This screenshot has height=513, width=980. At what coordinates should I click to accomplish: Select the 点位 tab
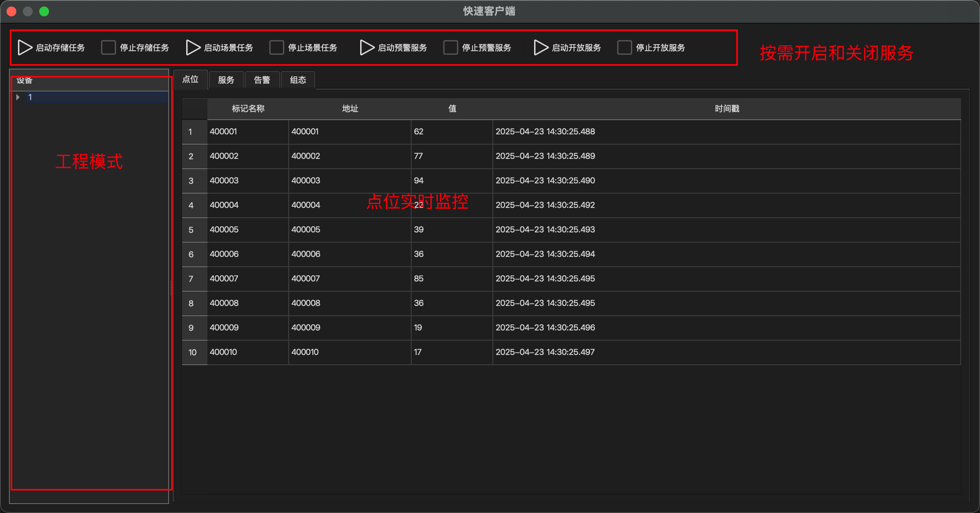(x=190, y=79)
